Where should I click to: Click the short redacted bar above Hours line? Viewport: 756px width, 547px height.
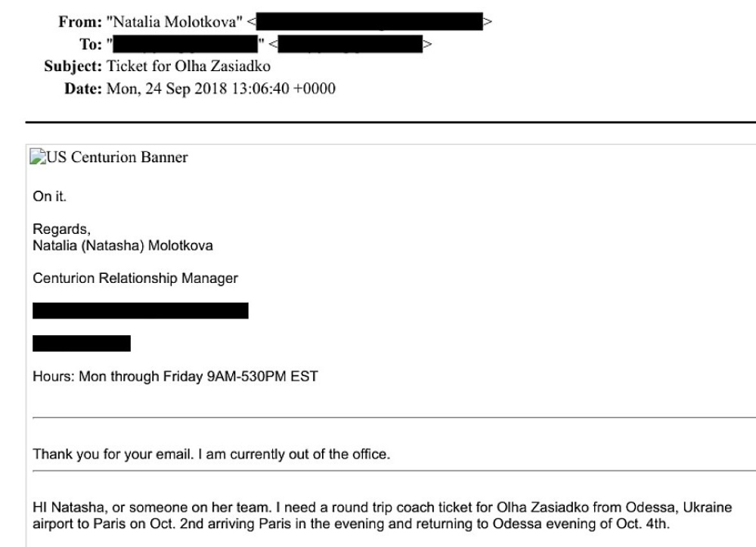point(82,344)
